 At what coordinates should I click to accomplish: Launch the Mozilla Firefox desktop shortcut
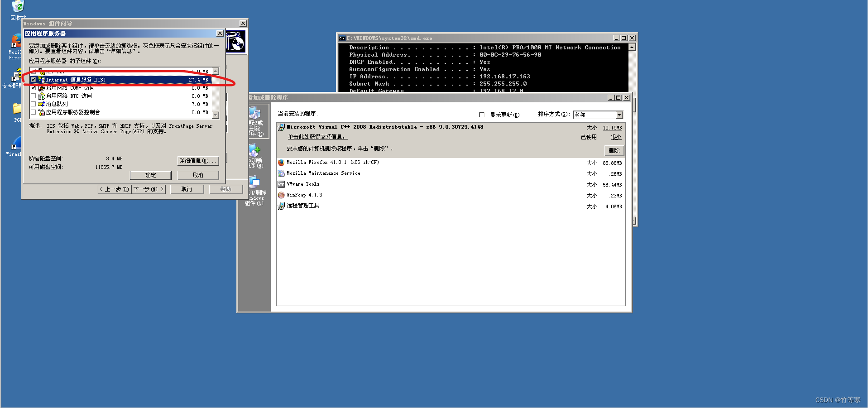[17, 41]
